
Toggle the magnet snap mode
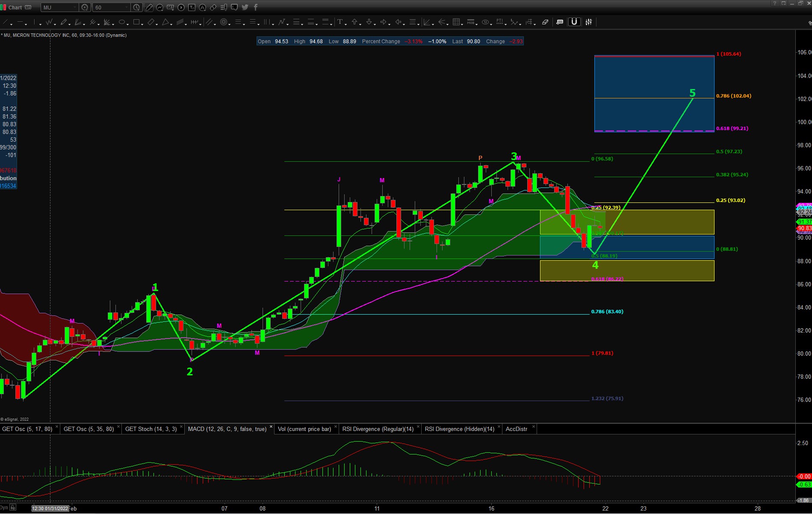pos(574,22)
